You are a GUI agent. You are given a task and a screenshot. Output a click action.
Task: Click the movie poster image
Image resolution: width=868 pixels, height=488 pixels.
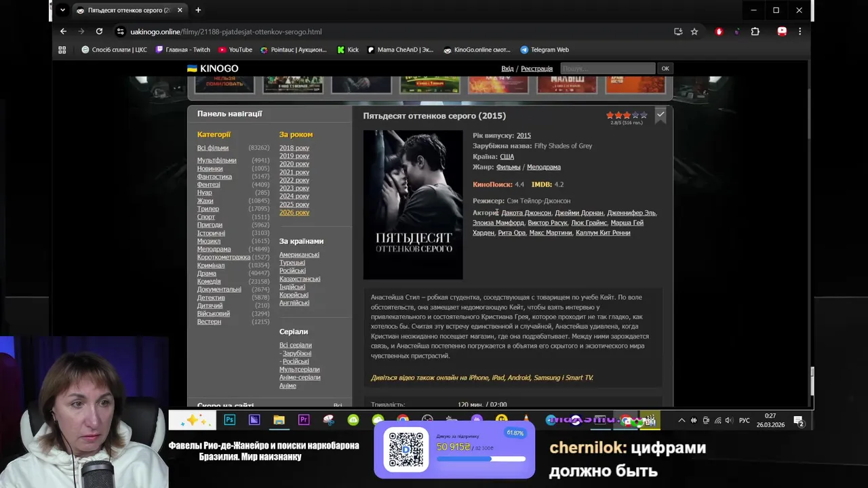(413, 205)
